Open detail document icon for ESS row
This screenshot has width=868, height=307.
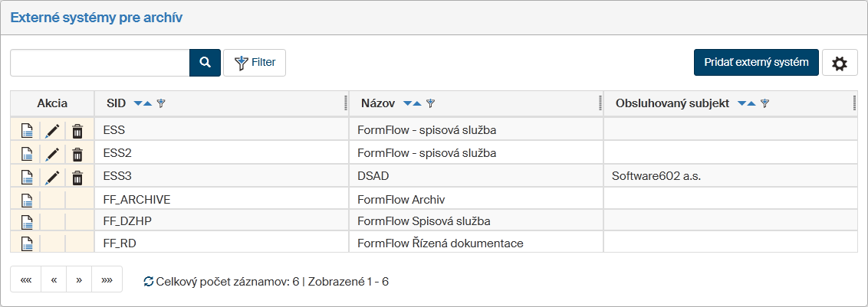tap(26, 131)
